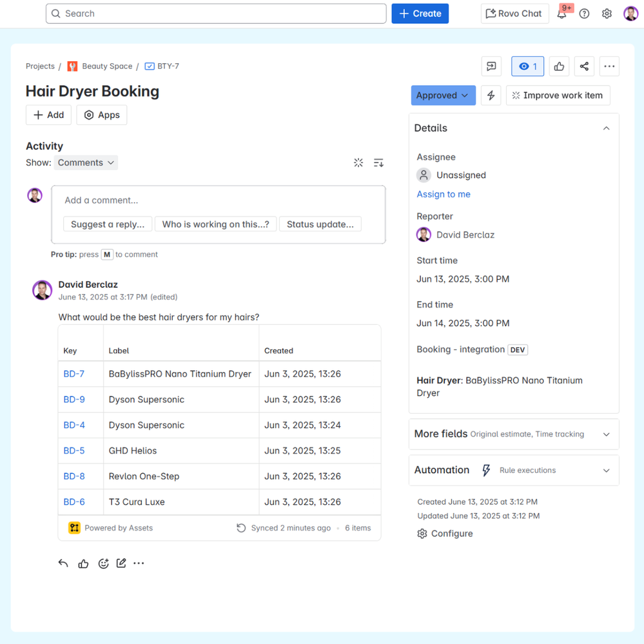
Task: Click Assign to me link
Action: (443, 194)
